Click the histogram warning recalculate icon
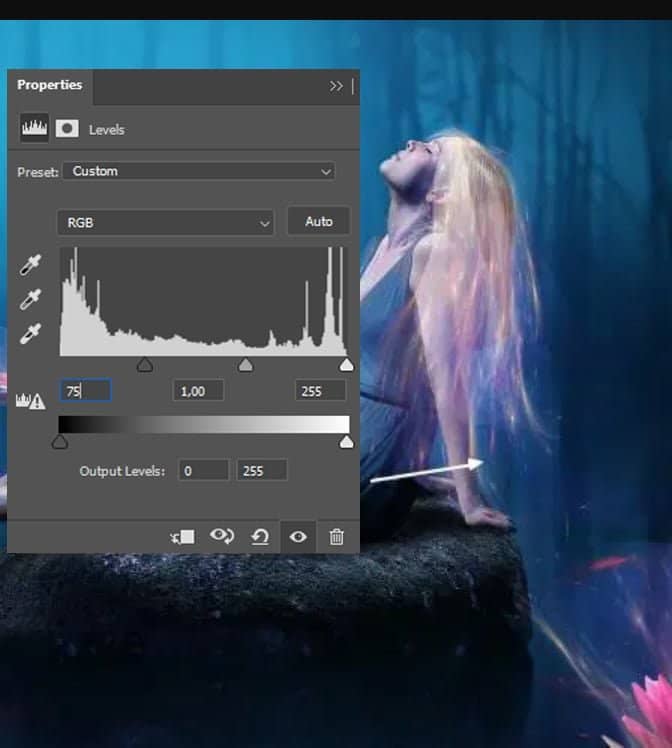 [x=31, y=401]
